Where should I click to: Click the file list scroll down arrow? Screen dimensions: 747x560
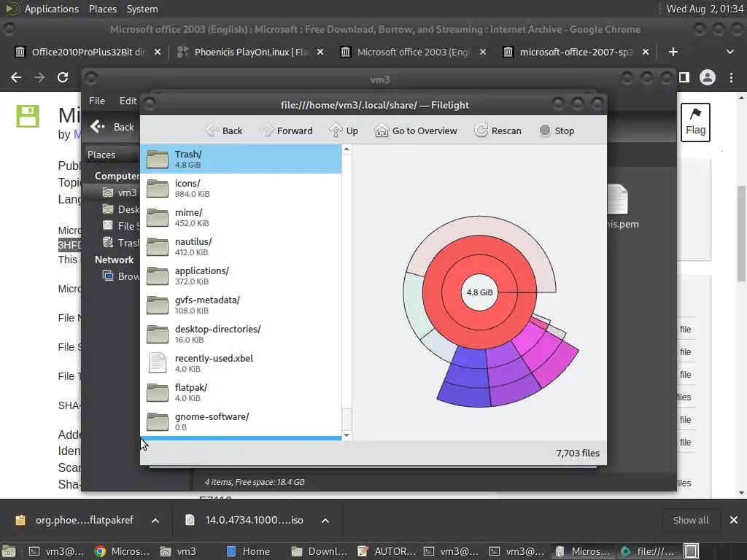[347, 435]
